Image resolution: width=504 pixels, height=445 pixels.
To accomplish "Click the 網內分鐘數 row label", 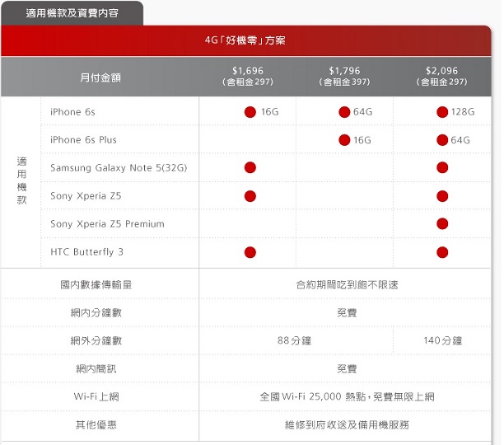I will coord(96,313).
